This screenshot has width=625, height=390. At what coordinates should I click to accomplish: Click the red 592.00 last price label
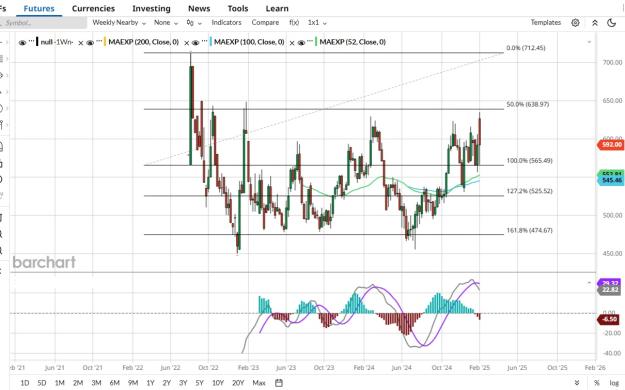click(x=611, y=145)
